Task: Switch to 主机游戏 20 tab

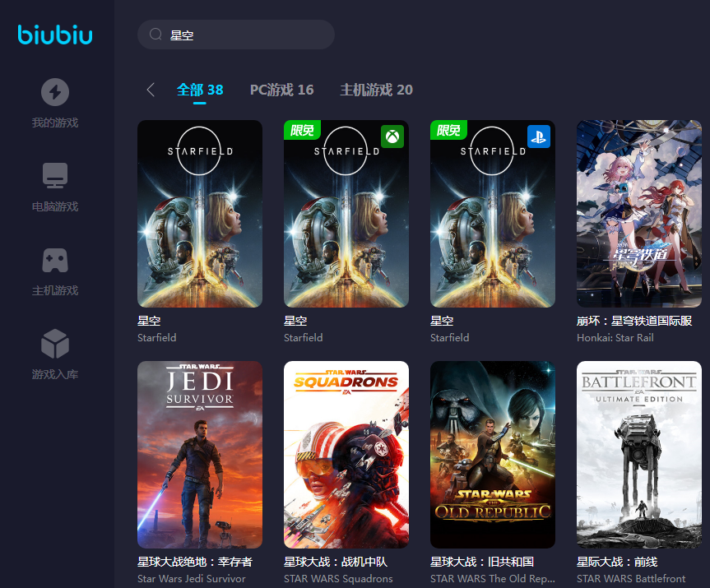Action: click(x=376, y=90)
